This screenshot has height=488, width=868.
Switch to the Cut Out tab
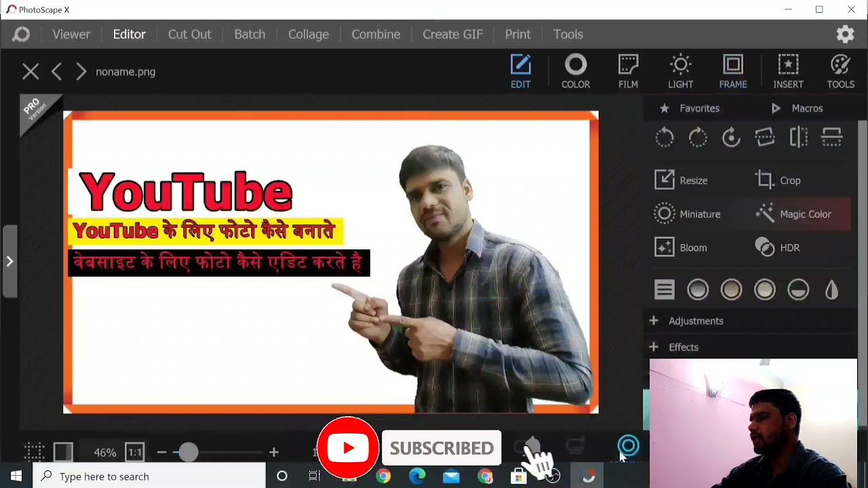(x=190, y=35)
